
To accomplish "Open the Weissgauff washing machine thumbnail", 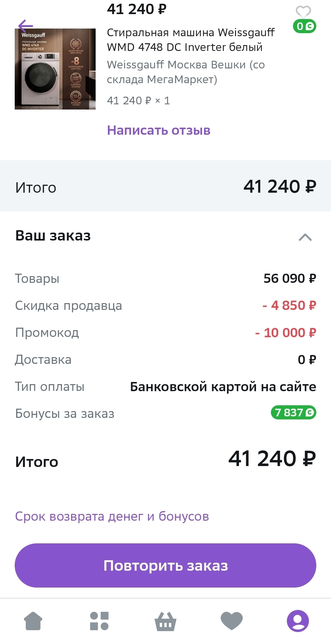I will tap(55, 69).
